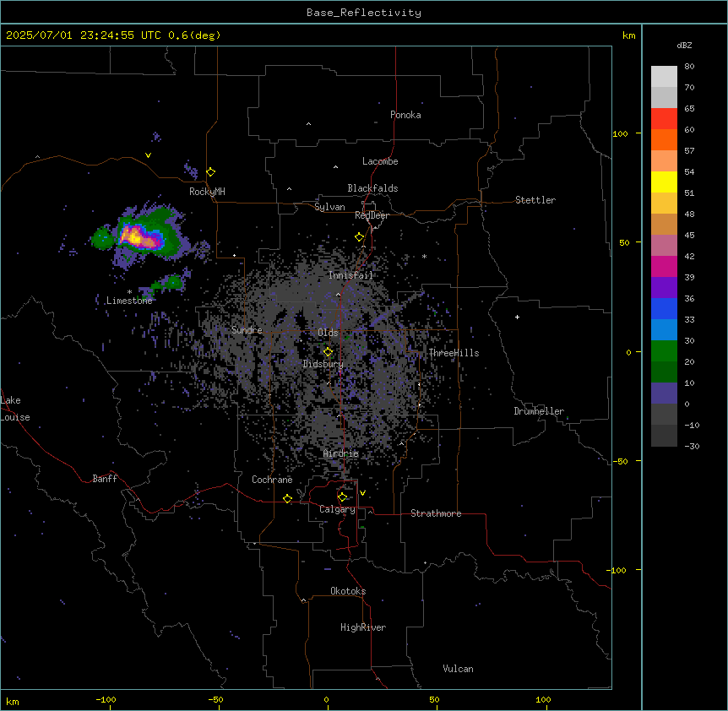Click the Sundre label

tap(247, 330)
